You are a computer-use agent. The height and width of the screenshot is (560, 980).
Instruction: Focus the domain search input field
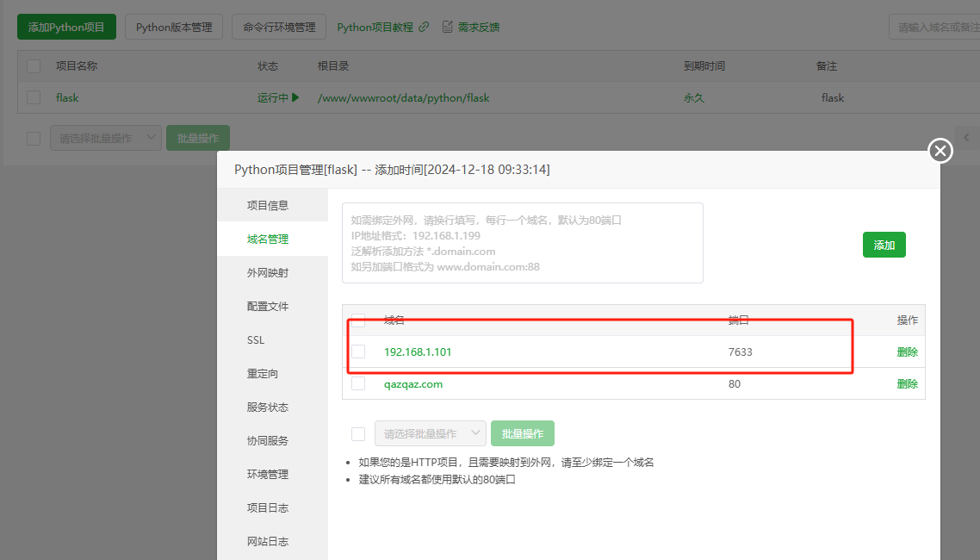point(934,27)
